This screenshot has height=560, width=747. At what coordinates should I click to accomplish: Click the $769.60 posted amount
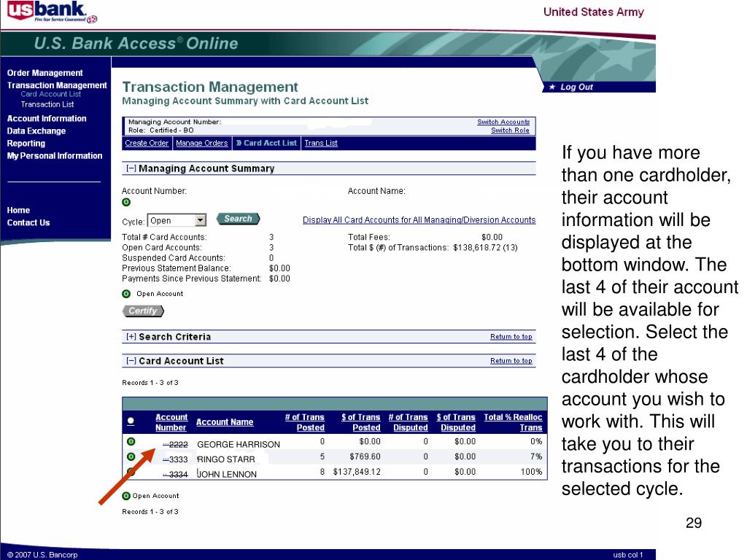pyautogui.click(x=365, y=456)
